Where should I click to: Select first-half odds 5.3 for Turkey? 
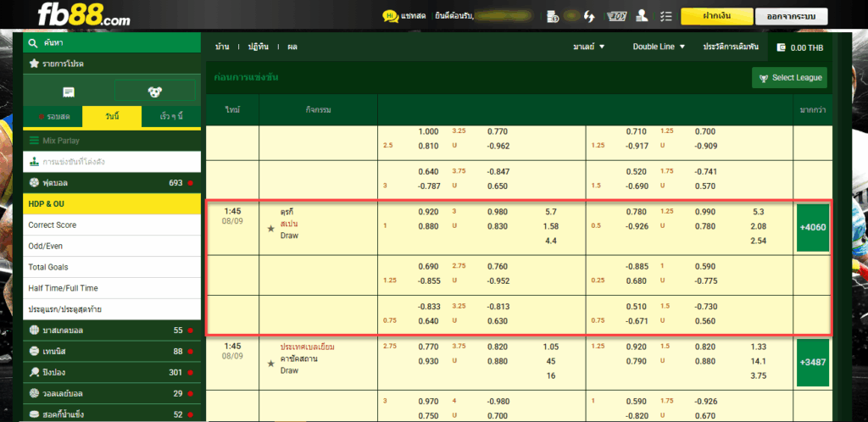tap(759, 212)
